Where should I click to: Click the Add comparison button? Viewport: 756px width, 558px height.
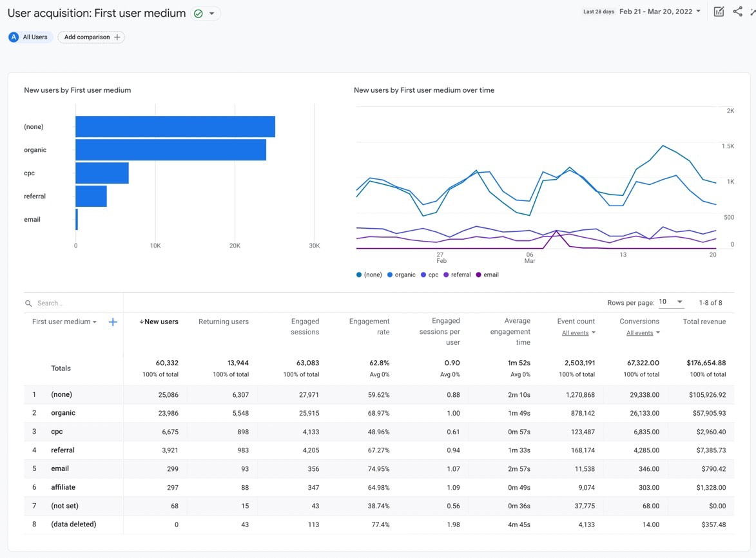tap(86, 37)
